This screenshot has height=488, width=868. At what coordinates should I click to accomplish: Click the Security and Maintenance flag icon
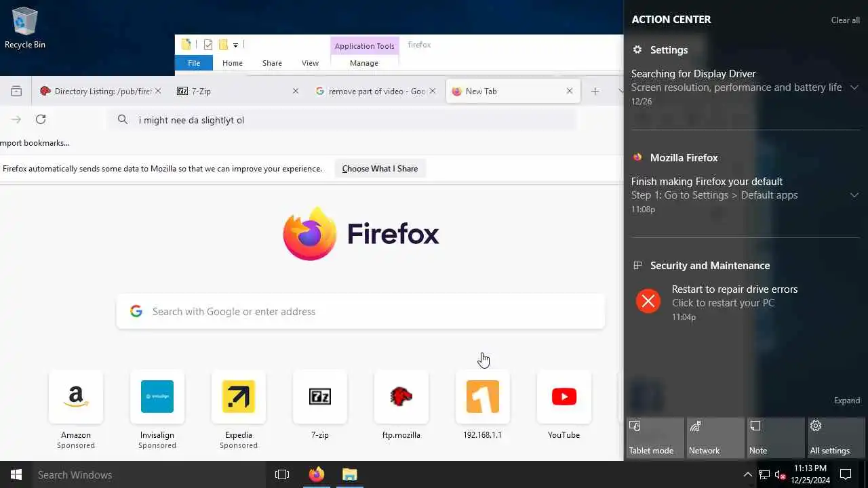click(x=637, y=265)
